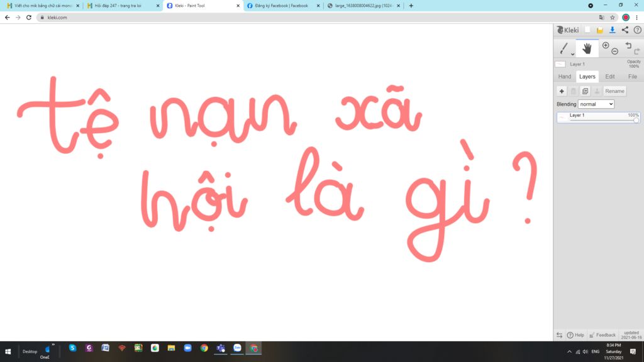Duplicate the current layer

click(586, 91)
